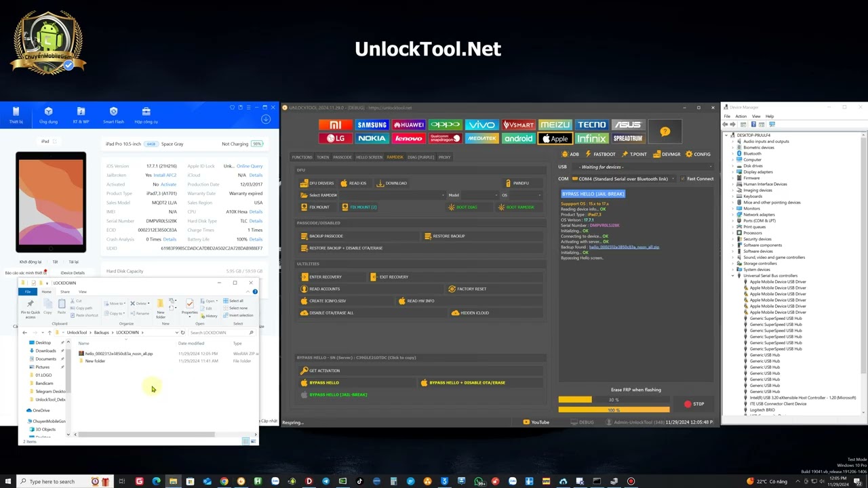The height and width of the screenshot is (488, 868).
Task: Select the Vsmart brand icon
Action: 519,125
